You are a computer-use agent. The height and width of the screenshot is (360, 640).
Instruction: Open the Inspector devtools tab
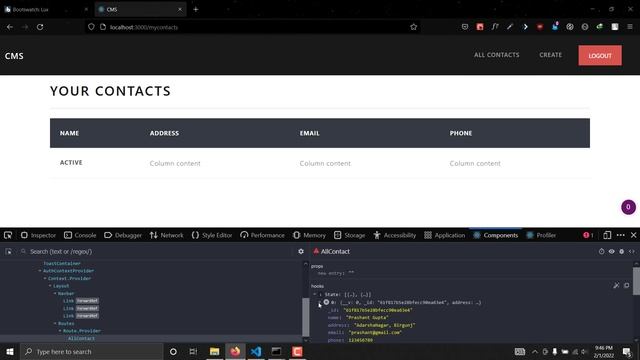pos(38,235)
